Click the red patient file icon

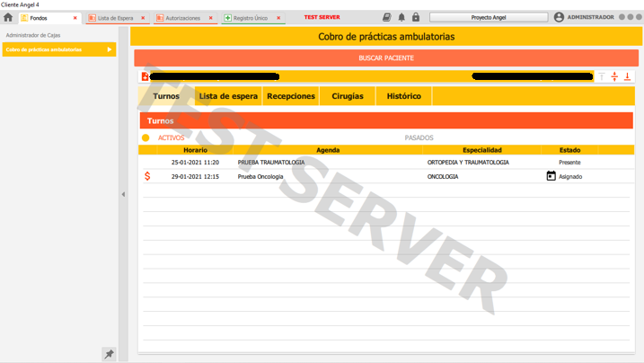pos(146,77)
